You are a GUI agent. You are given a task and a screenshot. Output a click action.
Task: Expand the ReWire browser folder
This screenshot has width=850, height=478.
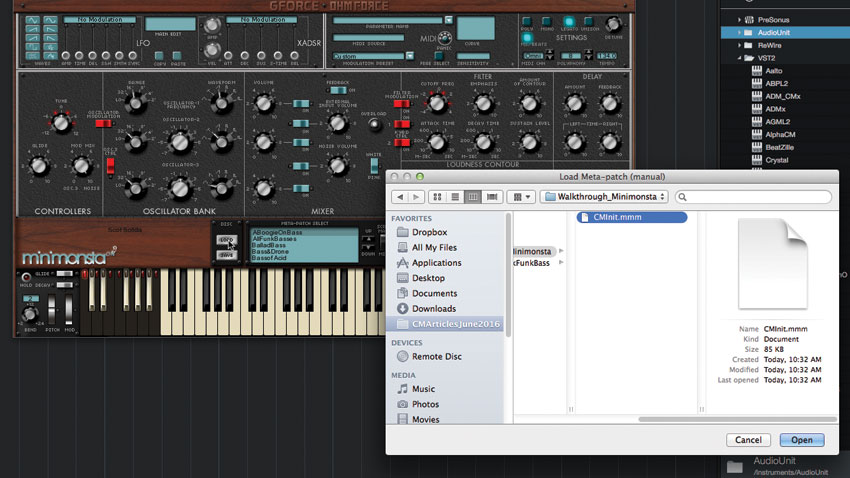click(739, 45)
